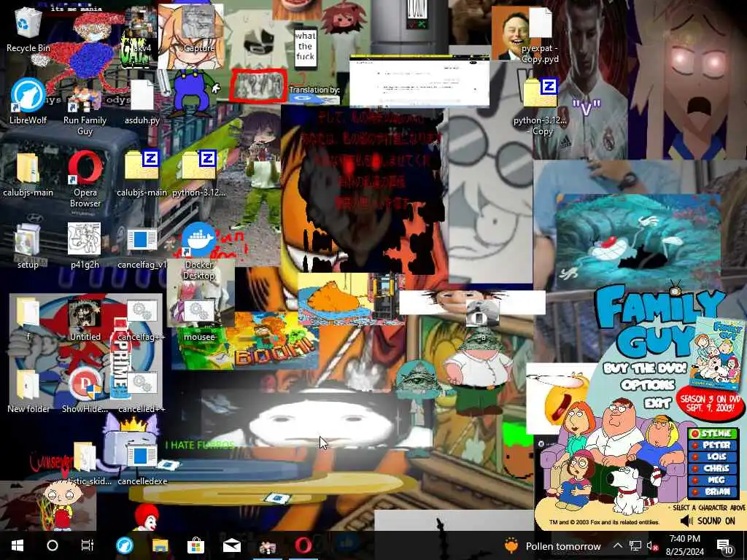Select the asduh.py file icon

(x=142, y=96)
